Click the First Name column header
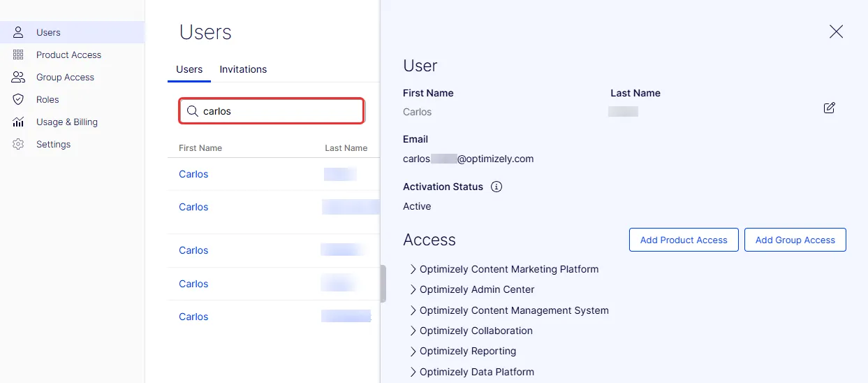 (x=200, y=148)
